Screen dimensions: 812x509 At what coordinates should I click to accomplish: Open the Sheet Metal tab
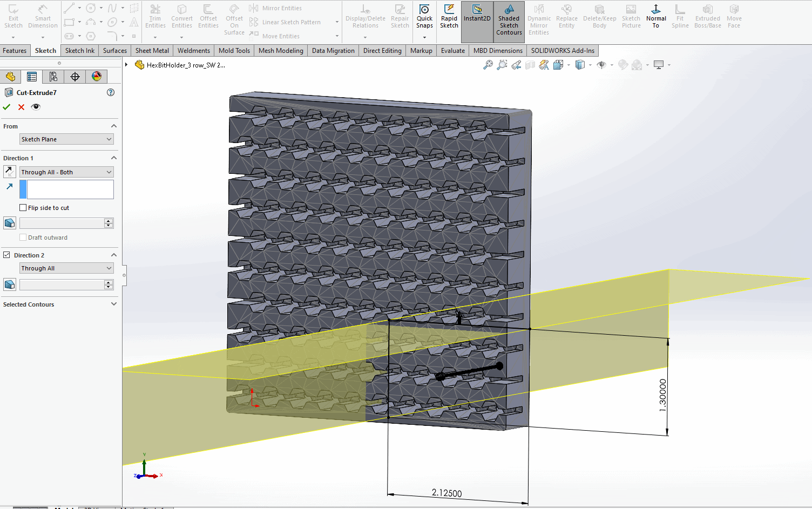point(152,51)
